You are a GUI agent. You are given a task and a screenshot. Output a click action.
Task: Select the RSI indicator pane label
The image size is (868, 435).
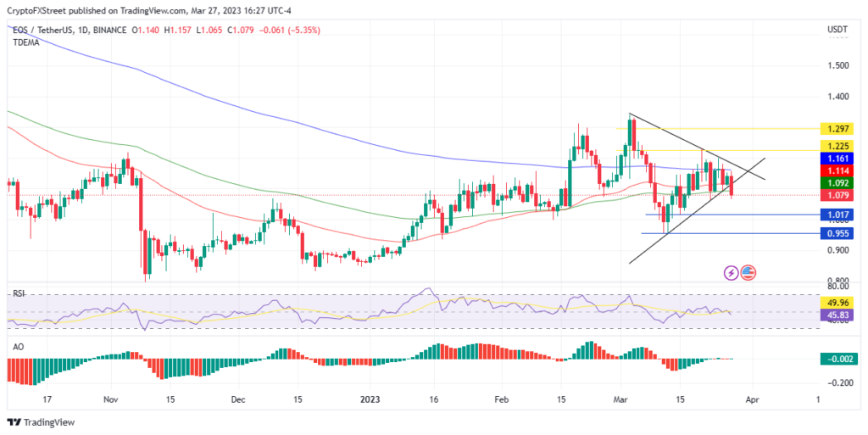pos(17,293)
